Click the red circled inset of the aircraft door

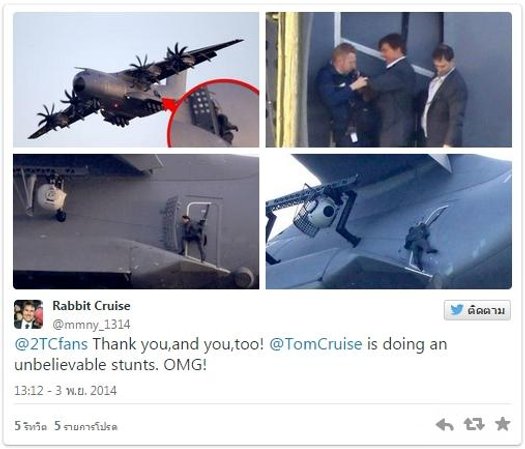tap(214, 114)
